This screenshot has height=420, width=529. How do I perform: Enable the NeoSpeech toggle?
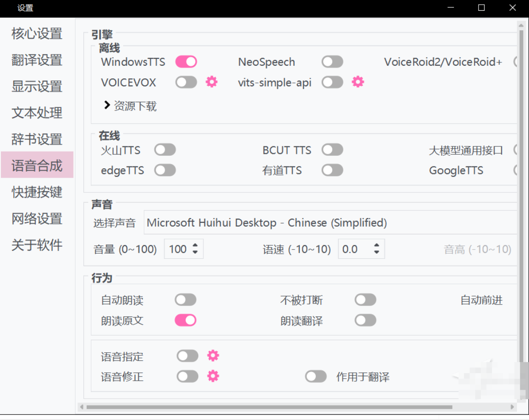point(332,62)
